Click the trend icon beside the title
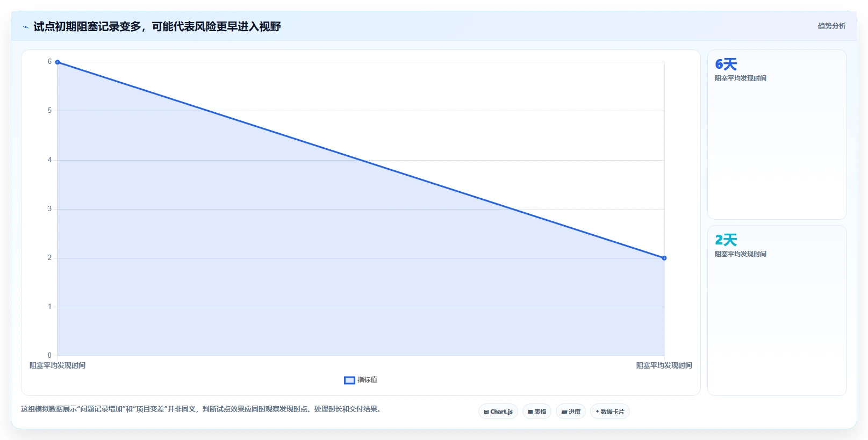 (x=25, y=27)
